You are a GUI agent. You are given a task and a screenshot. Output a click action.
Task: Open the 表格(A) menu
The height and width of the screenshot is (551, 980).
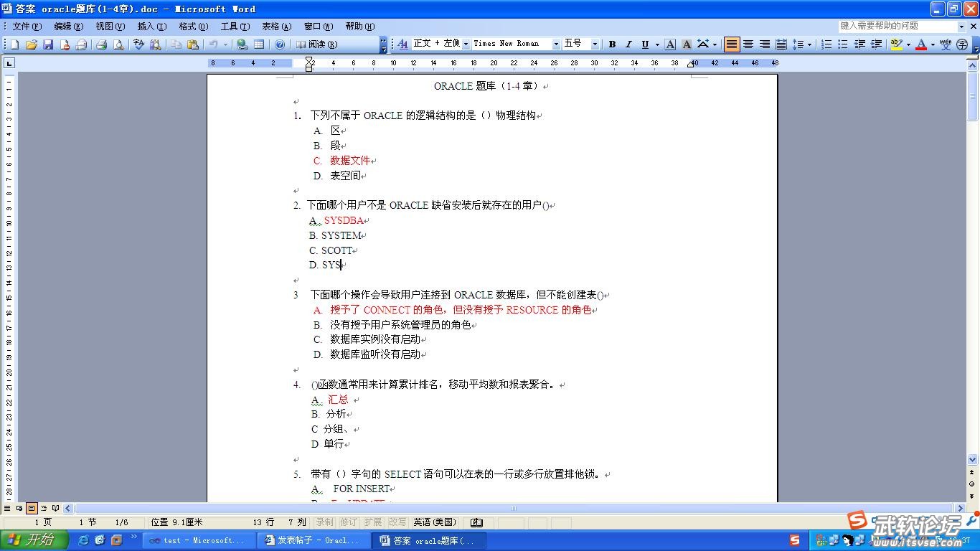[277, 27]
